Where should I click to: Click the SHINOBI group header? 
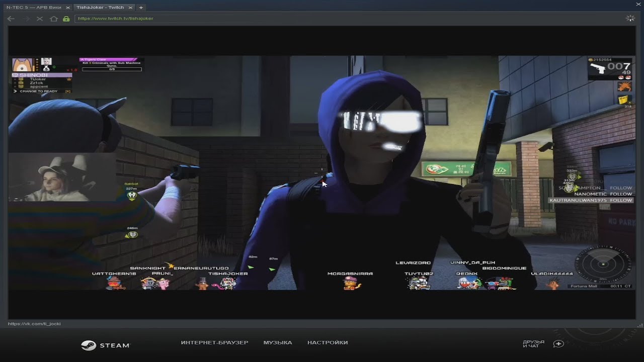(42, 75)
